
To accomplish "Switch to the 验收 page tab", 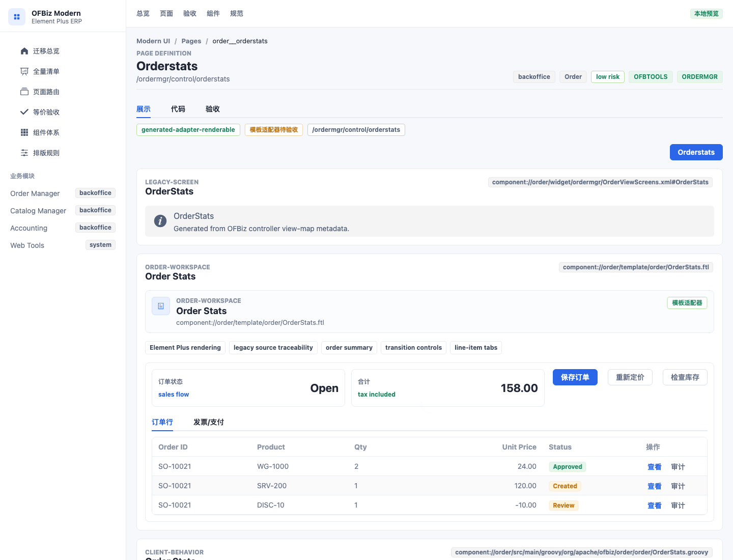I will click(x=213, y=109).
